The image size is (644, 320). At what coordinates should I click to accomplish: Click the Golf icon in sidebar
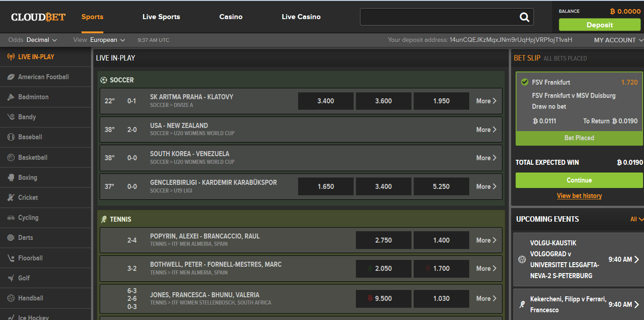[x=11, y=278]
